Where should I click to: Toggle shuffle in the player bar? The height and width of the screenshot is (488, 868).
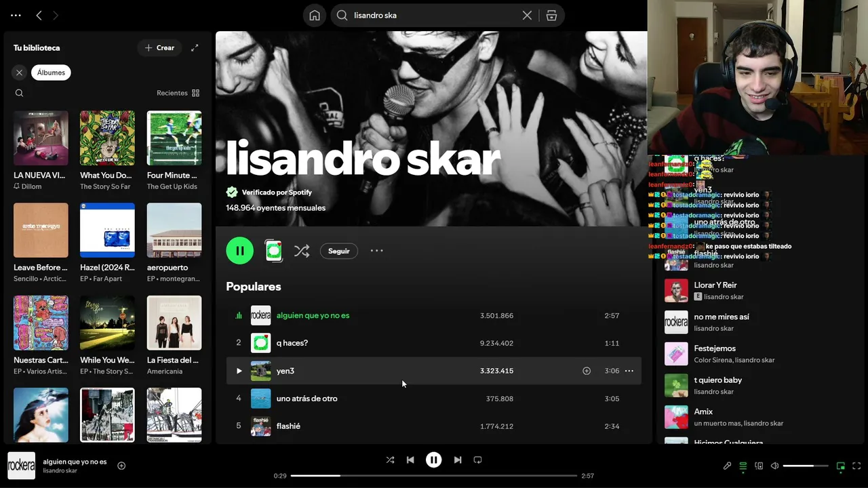(390, 460)
